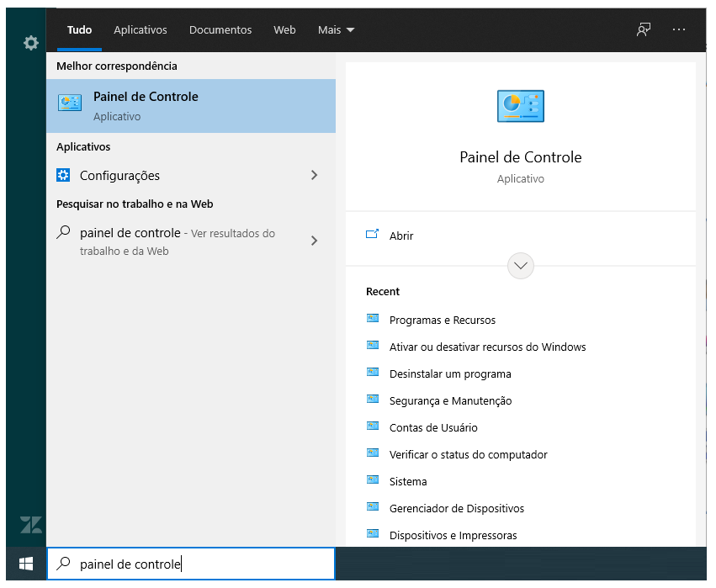Click the icon beside Ativar ou desativar recursos

point(373,345)
